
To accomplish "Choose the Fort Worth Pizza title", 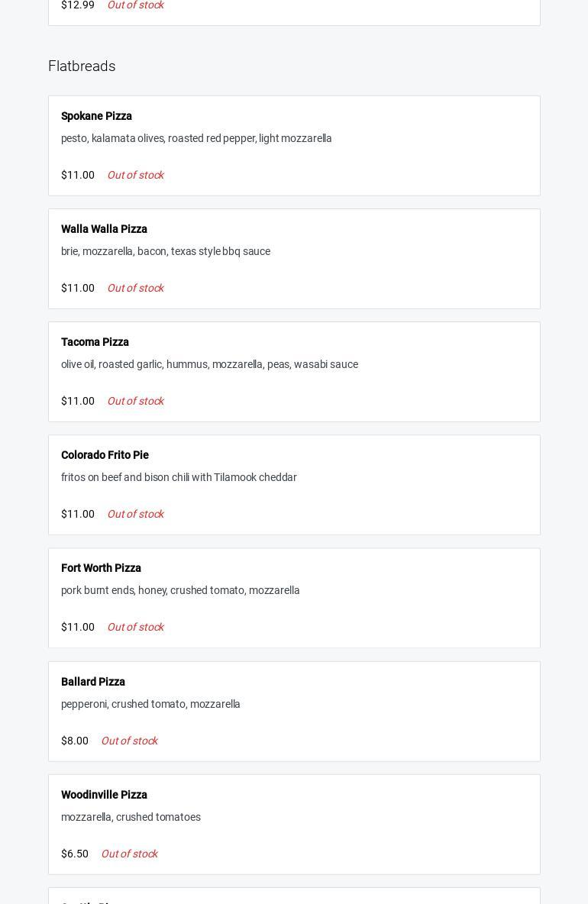I will pyautogui.click(x=101, y=568).
